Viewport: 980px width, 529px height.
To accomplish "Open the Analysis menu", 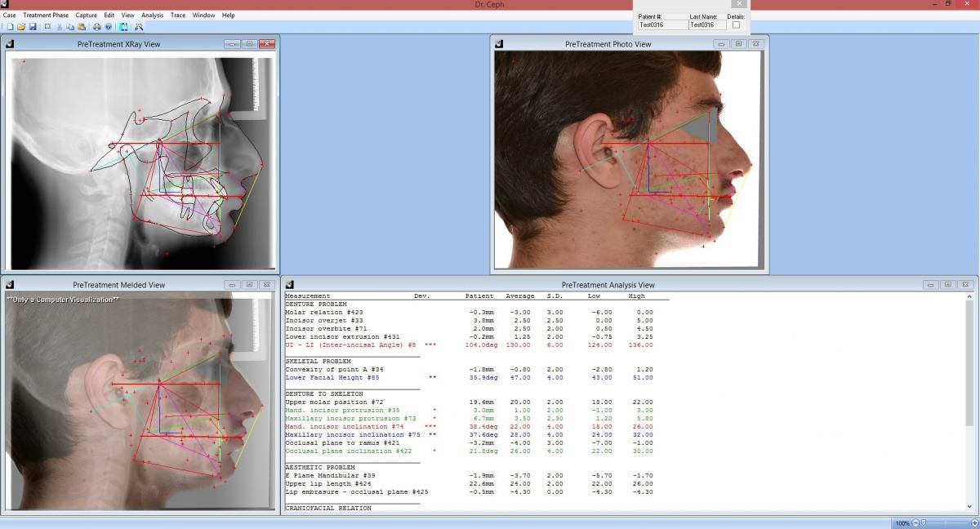I will 151,15.
